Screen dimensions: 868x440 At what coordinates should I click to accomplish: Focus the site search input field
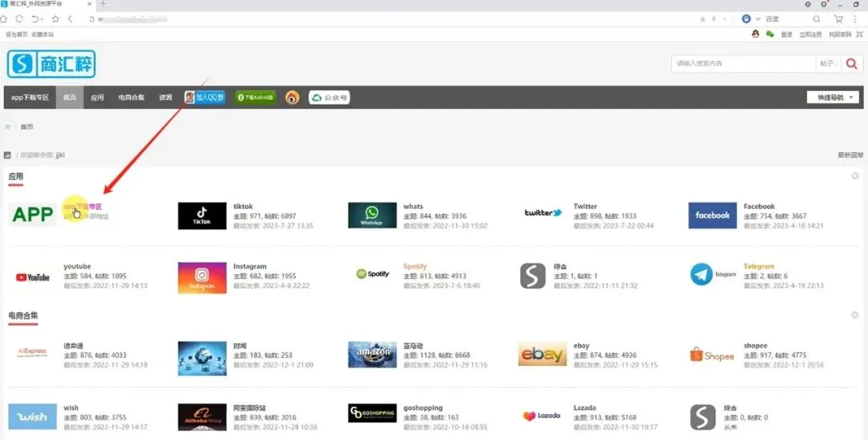click(743, 64)
